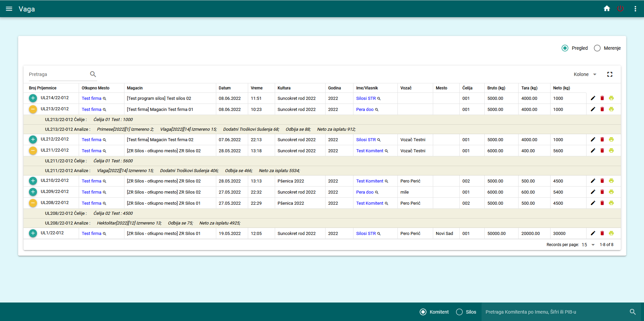The width and height of the screenshot is (644, 321).
Task: Choose the Silos search option
Action: [459, 312]
